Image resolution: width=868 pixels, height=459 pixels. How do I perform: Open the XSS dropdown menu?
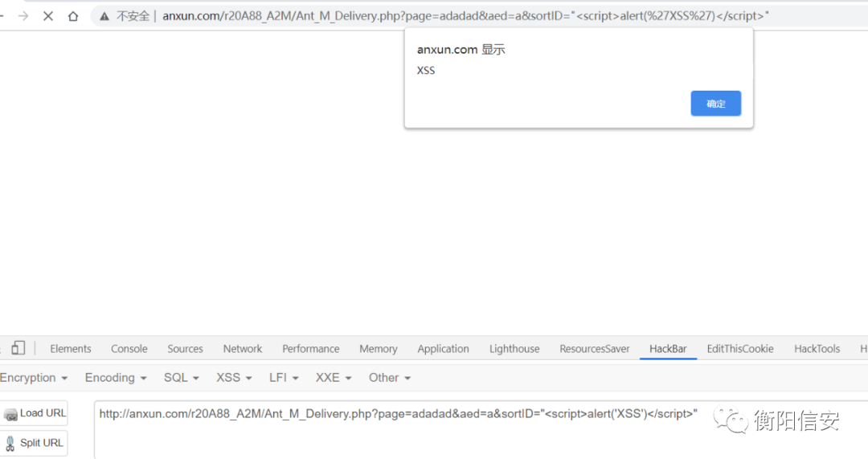pyautogui.click(x=234, y=378)
